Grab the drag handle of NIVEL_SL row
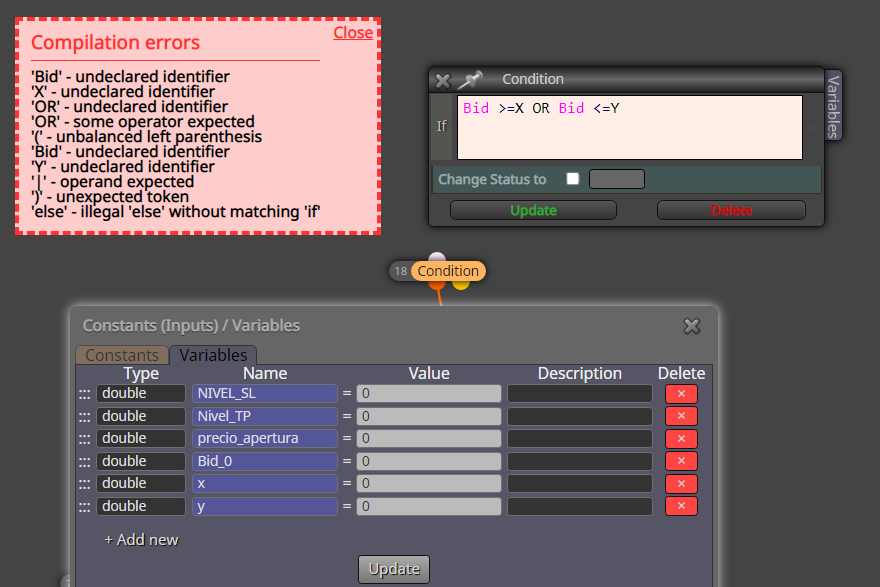Image resolution: width=880 pixels, height=587 pixels. click(x=85, y=395)
